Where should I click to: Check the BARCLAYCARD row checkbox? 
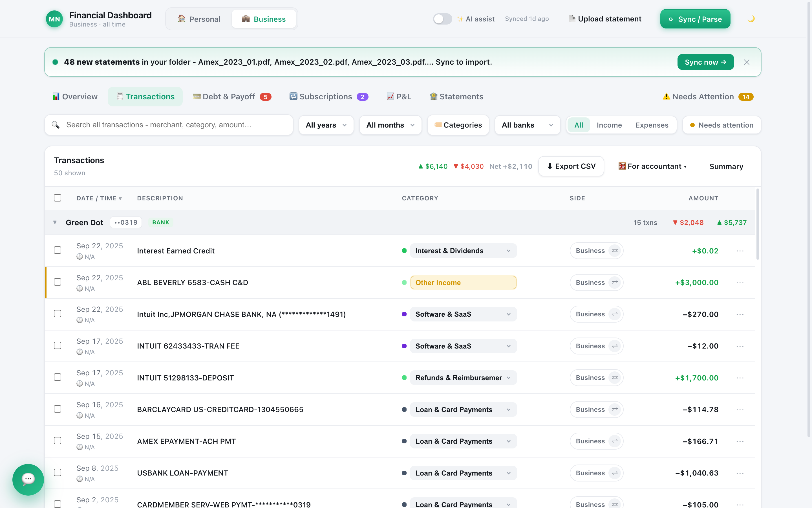point(58,409)
